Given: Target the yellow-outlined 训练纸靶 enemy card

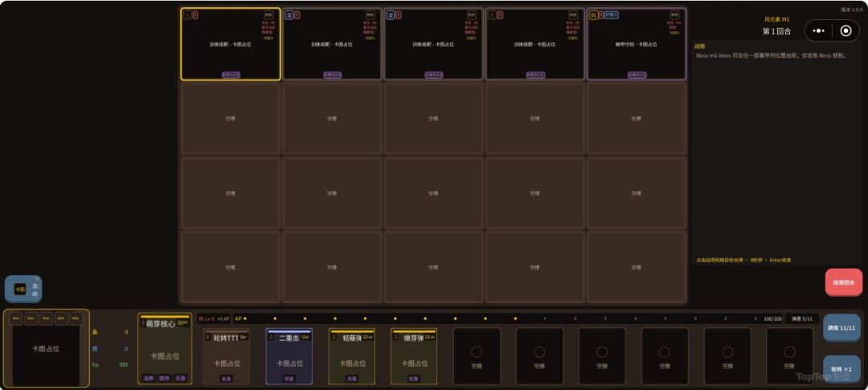Looking at the screenshot, I should pos(231,44).
